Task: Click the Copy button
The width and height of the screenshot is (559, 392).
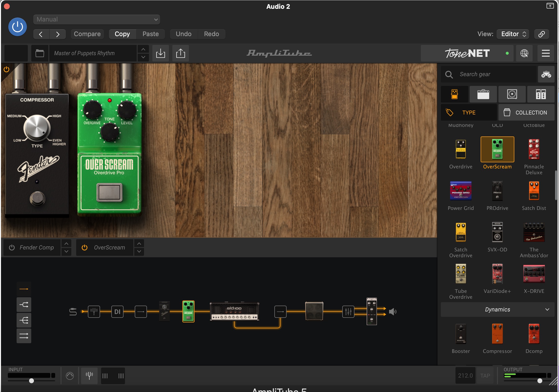Action: (122, 34)
